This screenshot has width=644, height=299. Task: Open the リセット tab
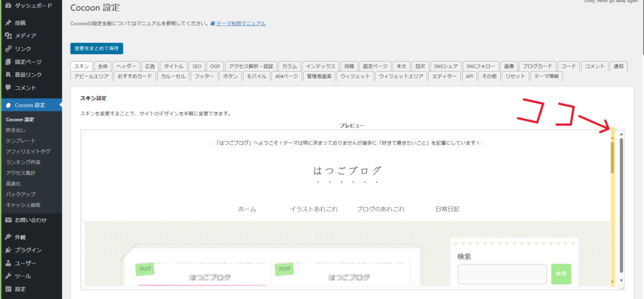click(x=516, y=76)
